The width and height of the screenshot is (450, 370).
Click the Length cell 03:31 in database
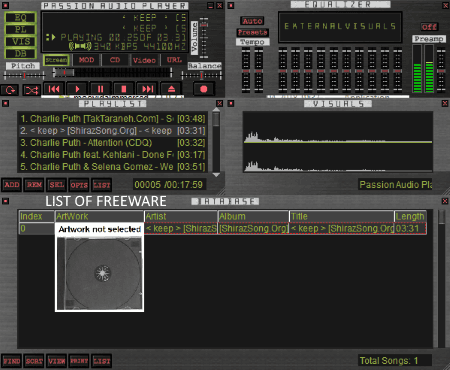click(x=410, y=229)
